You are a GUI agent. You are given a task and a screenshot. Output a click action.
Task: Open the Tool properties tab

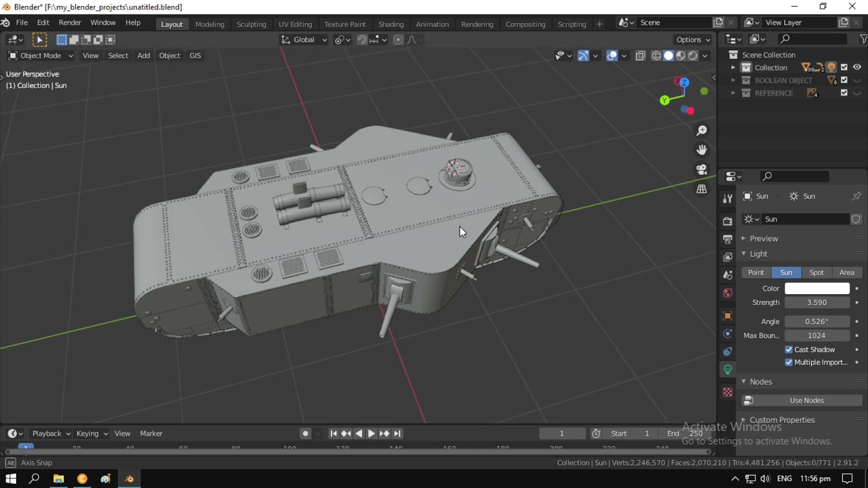point(728,199)
